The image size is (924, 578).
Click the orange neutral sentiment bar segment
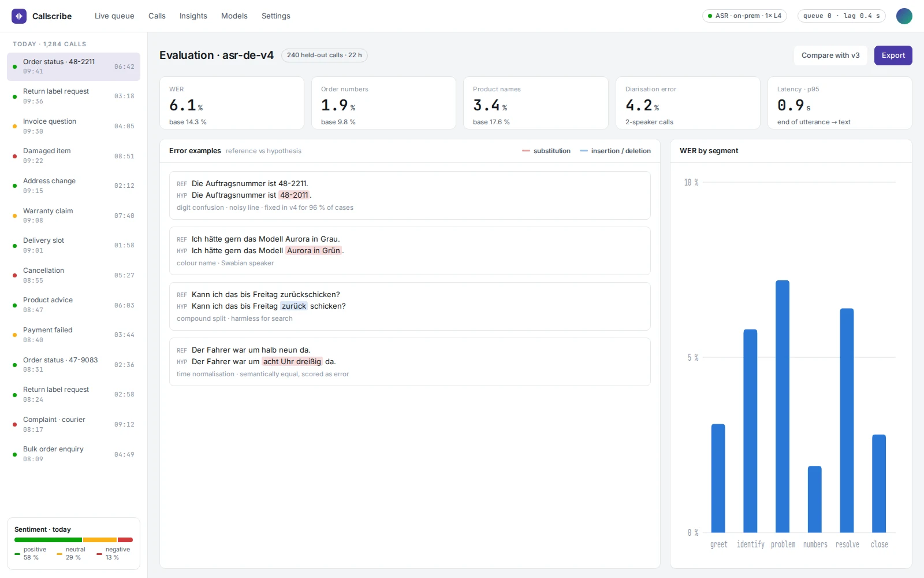(x=100, y=540)
